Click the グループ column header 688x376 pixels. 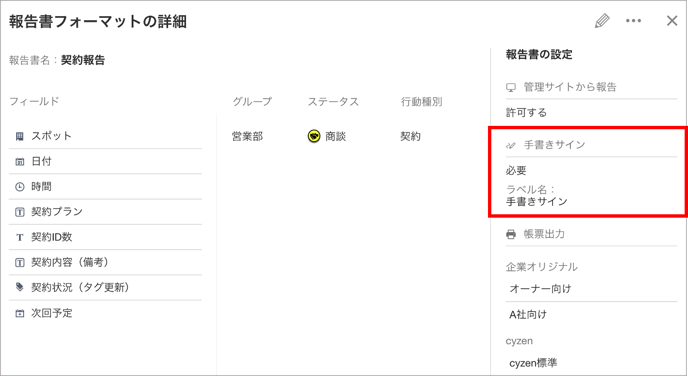point(252,102)
